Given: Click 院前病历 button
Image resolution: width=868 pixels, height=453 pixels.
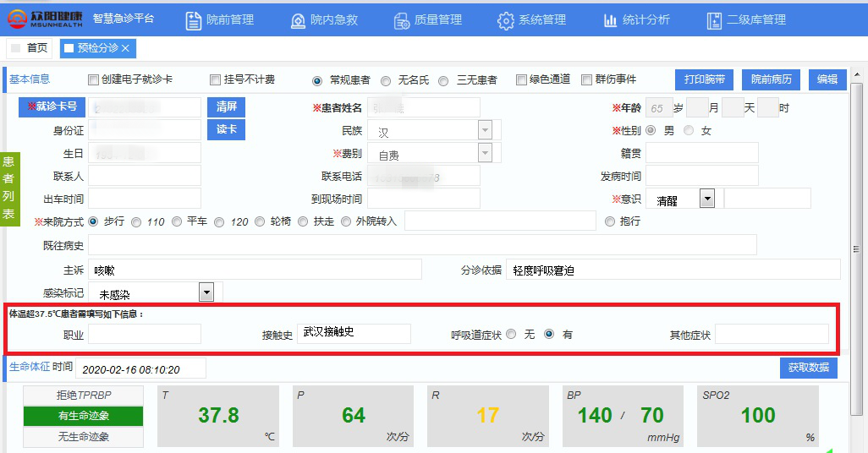Looking at the screenshot, I should 771,79.
